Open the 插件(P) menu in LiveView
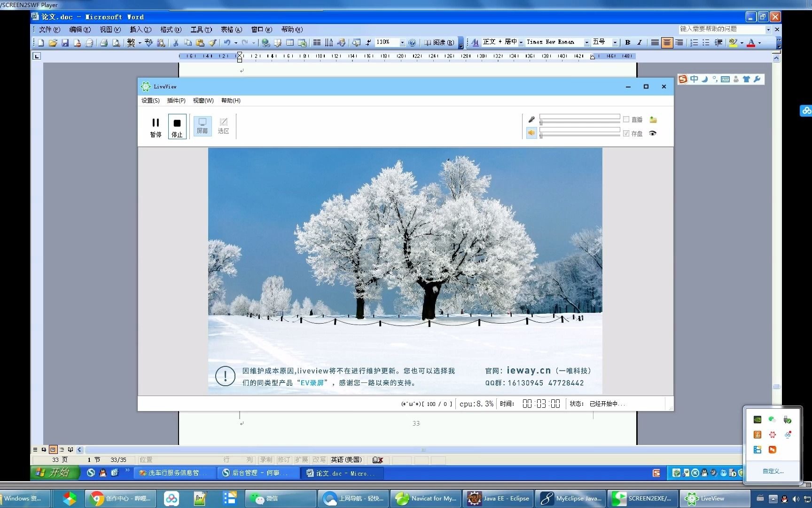 click(x=176, y=101)
